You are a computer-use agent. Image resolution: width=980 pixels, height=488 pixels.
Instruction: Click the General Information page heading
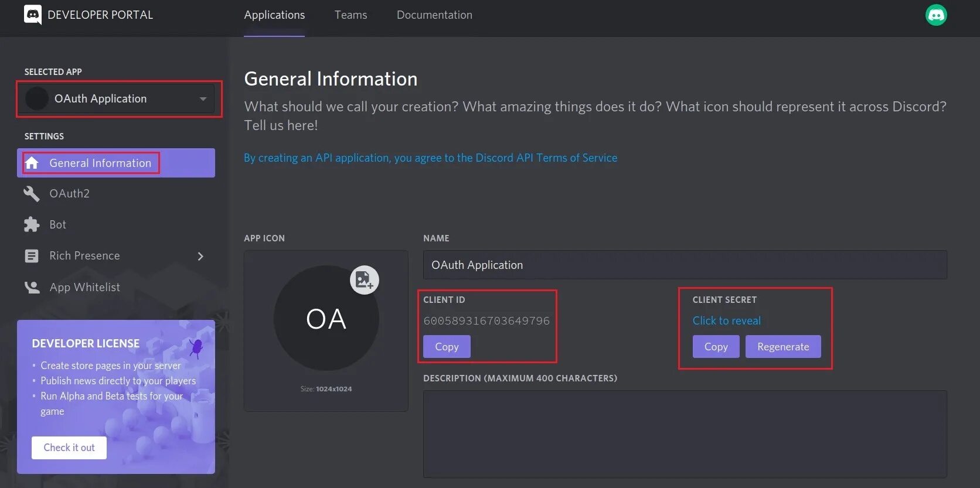click(331, 79)
